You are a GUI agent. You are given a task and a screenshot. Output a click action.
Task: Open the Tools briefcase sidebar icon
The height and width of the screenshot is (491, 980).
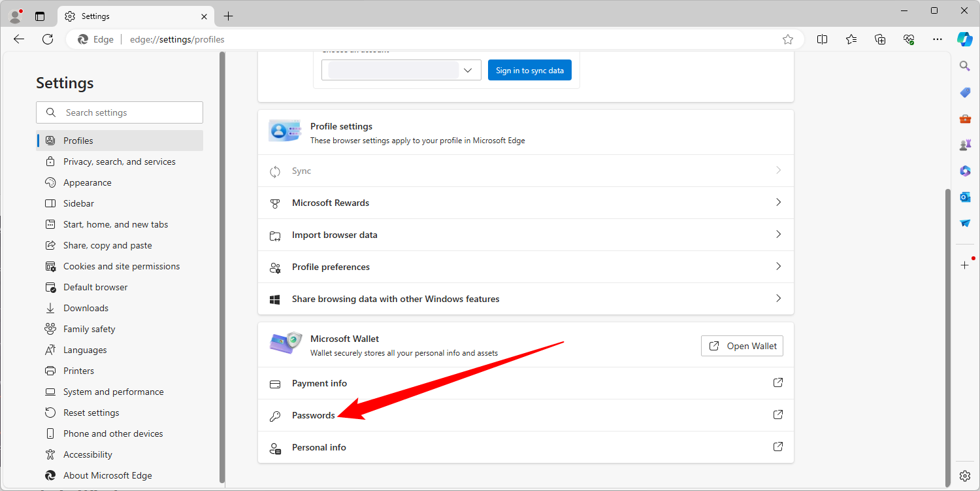click(965, 118)
